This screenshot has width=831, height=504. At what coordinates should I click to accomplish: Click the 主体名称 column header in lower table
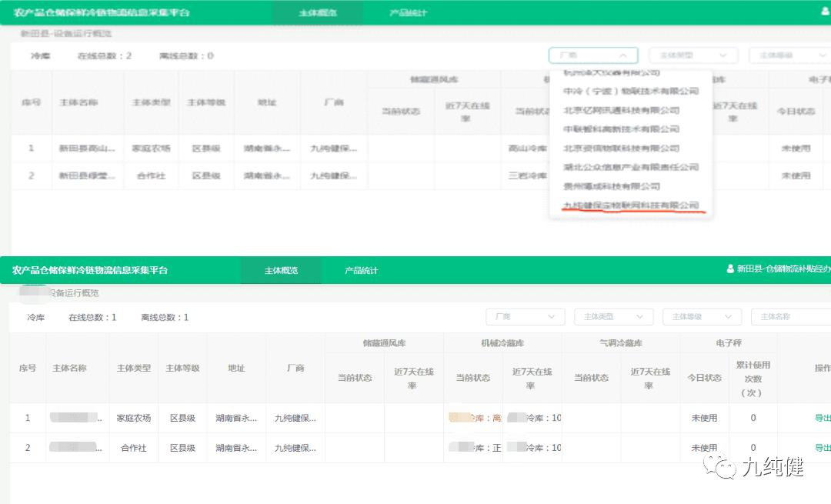point(69,368)
